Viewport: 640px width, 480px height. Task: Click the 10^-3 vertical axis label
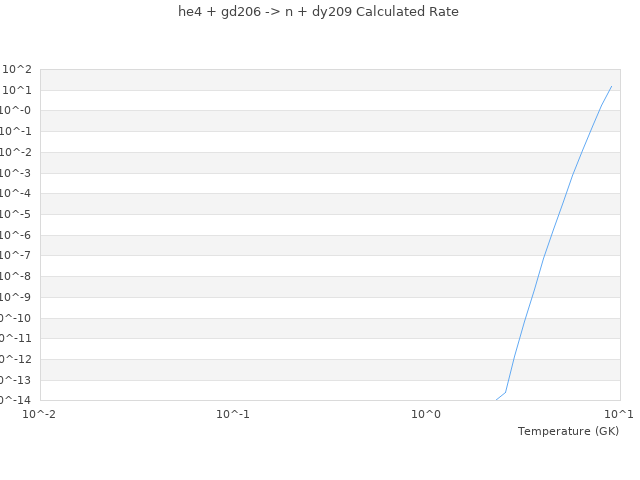coord(16,173)
